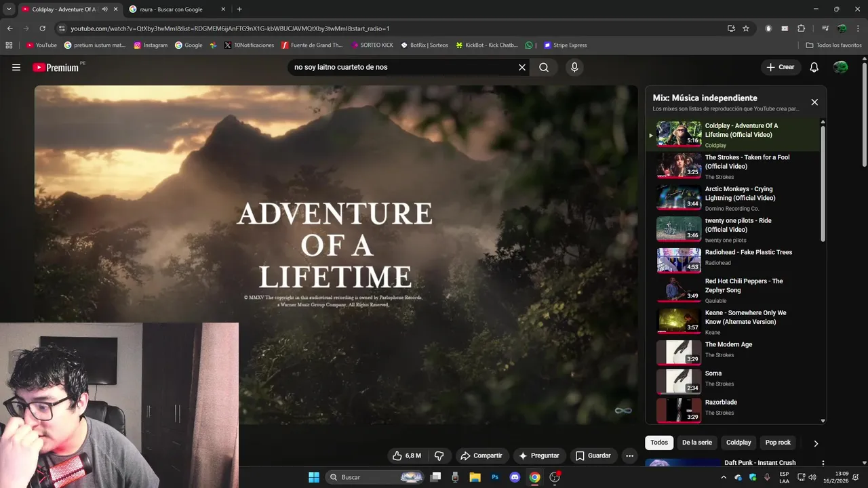Click the YouTube search input field

pyautogui.click(x=403, y=67)
